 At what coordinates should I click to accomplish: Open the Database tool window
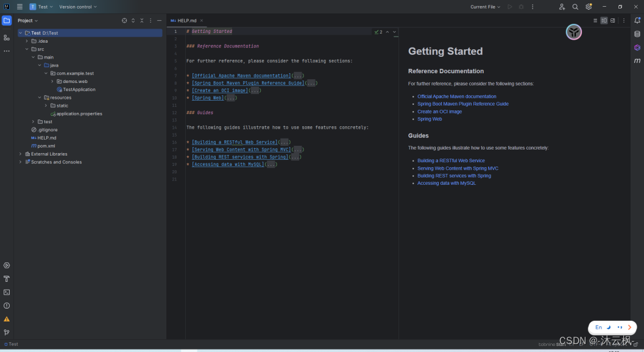[637, 34]
